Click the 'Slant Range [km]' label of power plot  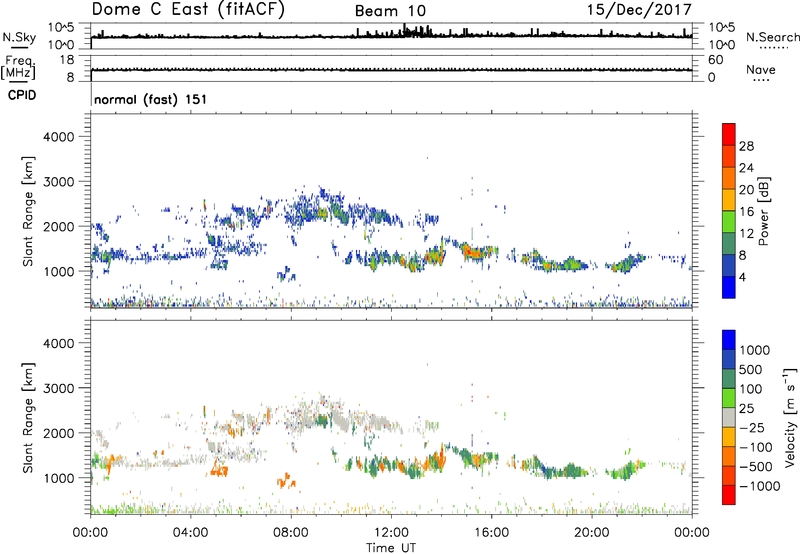click(x=28, y=211)
